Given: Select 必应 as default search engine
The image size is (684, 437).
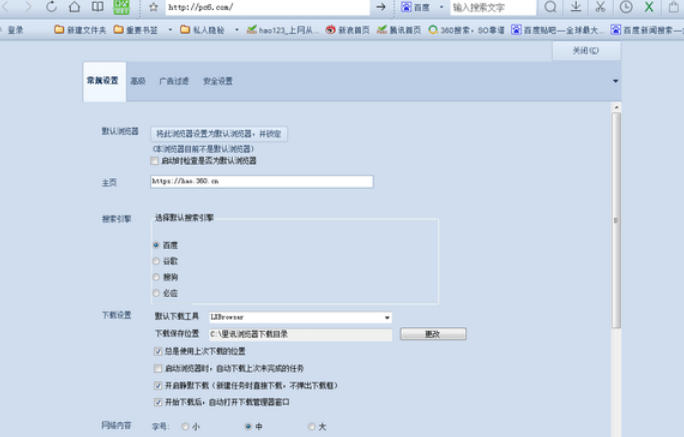Looking at the screenshot, I should (156, 293).
